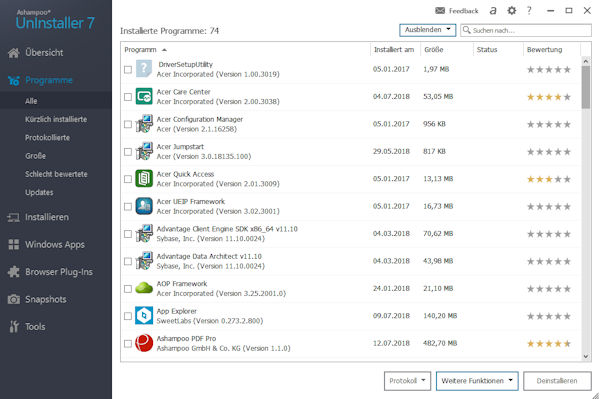The width and height of the screenshot is (600, 399).
Task: Click the App Explorer icon
Action: [144, 316]
